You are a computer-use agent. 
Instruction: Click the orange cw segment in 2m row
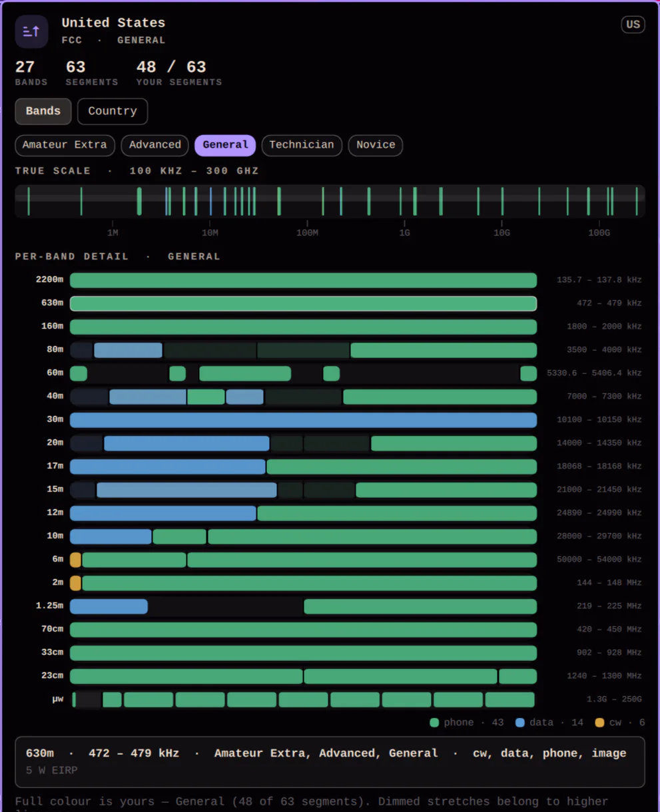(x=75, y=583)
